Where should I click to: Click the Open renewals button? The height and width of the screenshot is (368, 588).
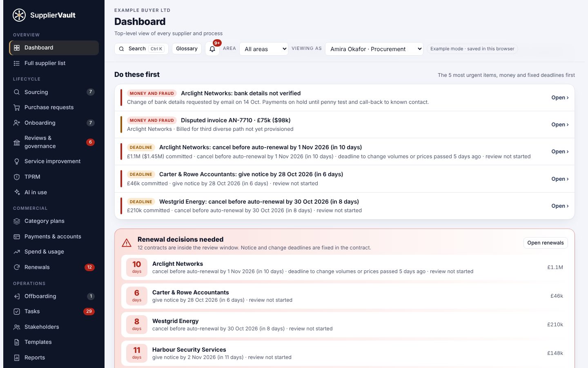click(546, 243)
